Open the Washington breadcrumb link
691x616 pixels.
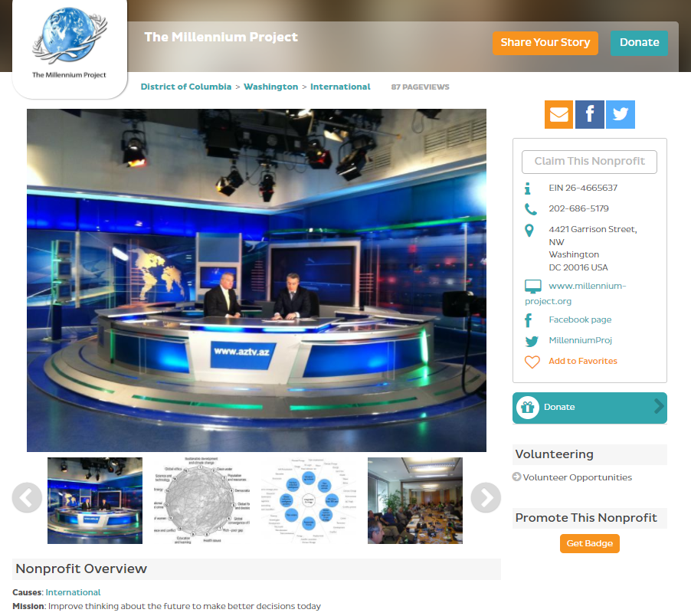point(270,87)
